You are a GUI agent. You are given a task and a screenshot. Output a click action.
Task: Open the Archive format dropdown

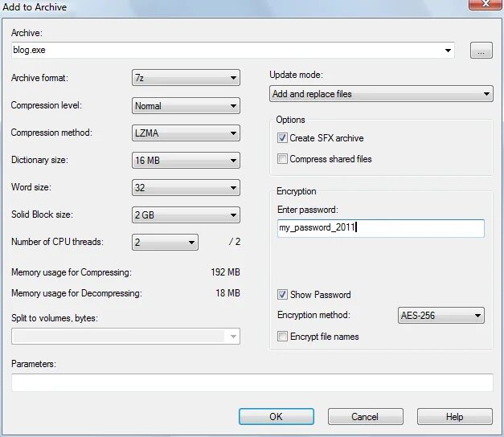(186, 78)
